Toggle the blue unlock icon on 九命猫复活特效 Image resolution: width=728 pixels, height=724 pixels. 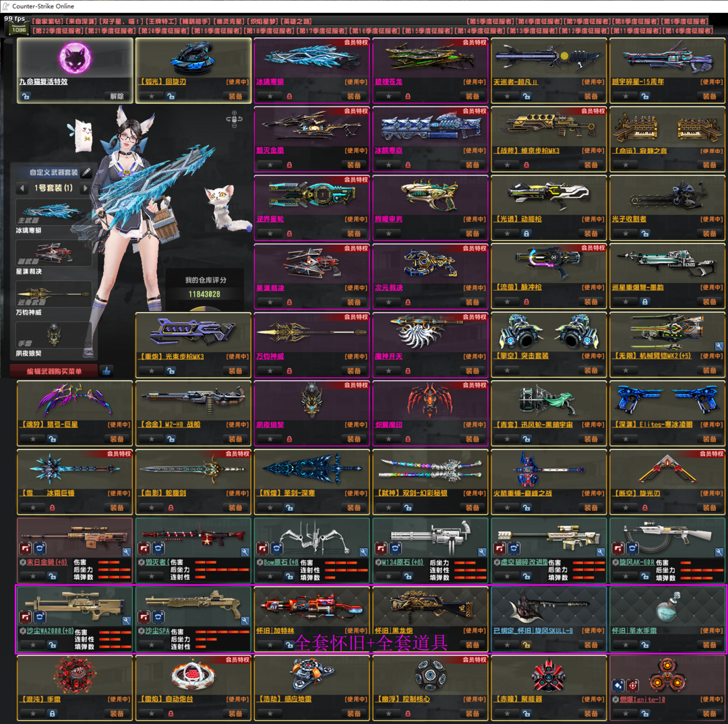[26, 96]
